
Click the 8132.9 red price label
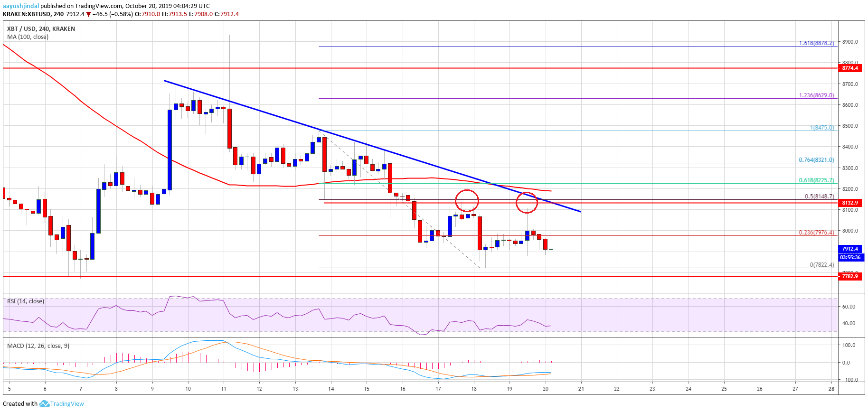pos(850,203)
